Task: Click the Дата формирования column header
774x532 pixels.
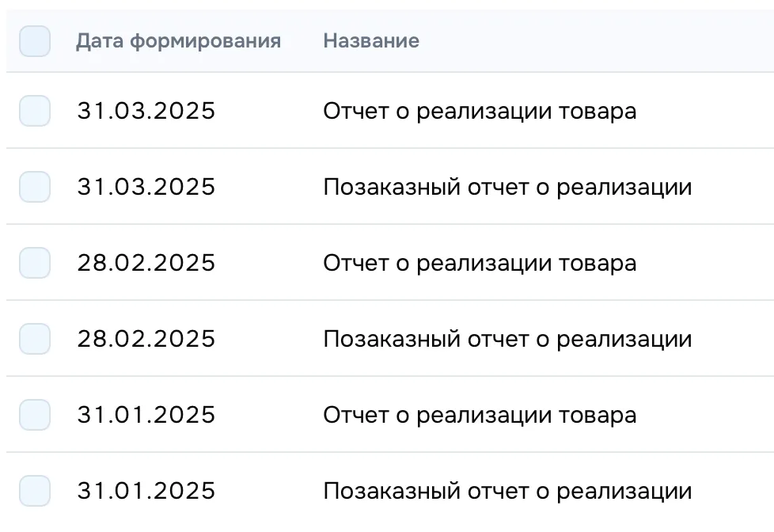Action: 178,41
